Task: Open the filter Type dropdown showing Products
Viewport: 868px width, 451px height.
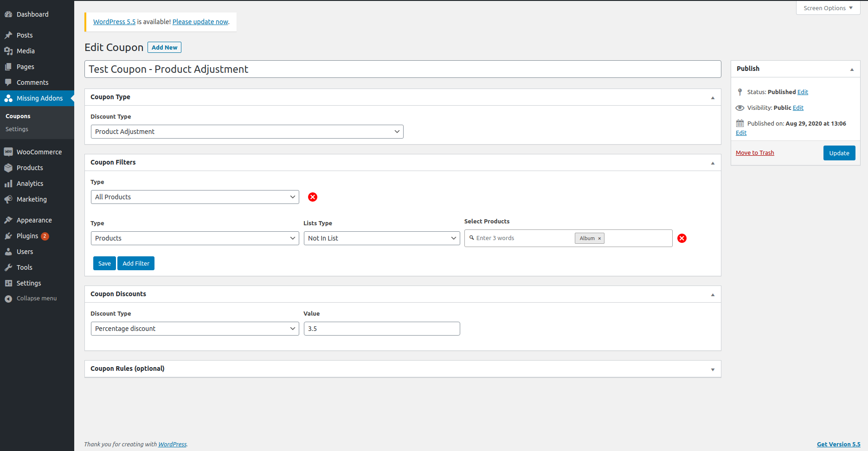Action: [x=195, y=238]
